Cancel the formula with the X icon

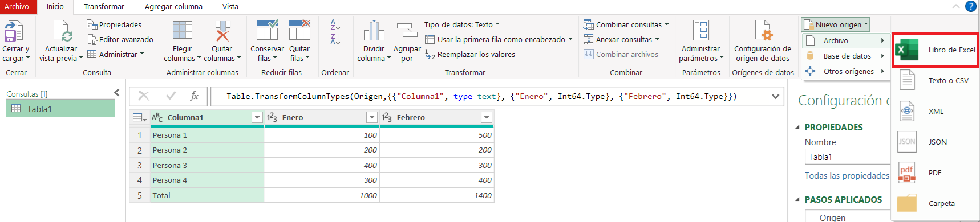[x=144, y=96]
